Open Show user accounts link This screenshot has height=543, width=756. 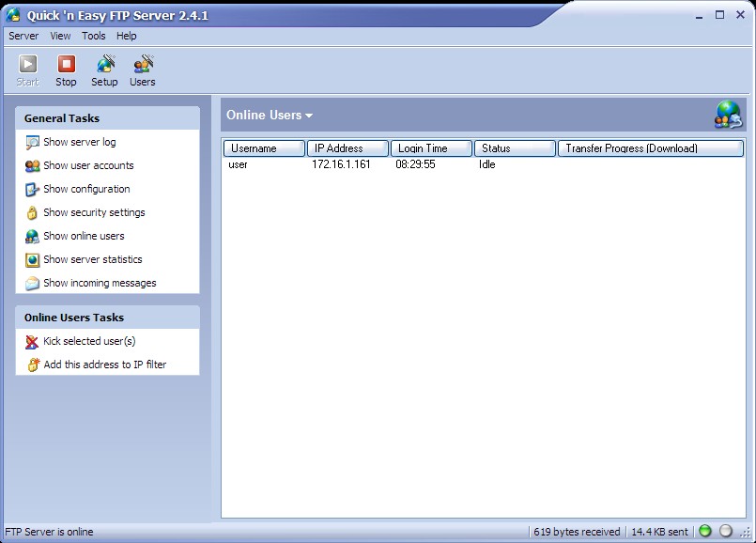pyautogui.click(x=88, y=165)
